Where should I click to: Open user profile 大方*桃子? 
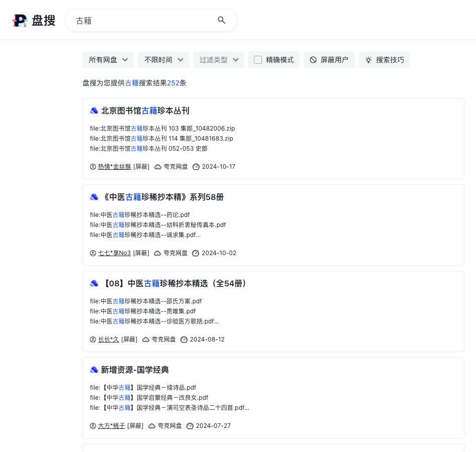pos(112,426)
